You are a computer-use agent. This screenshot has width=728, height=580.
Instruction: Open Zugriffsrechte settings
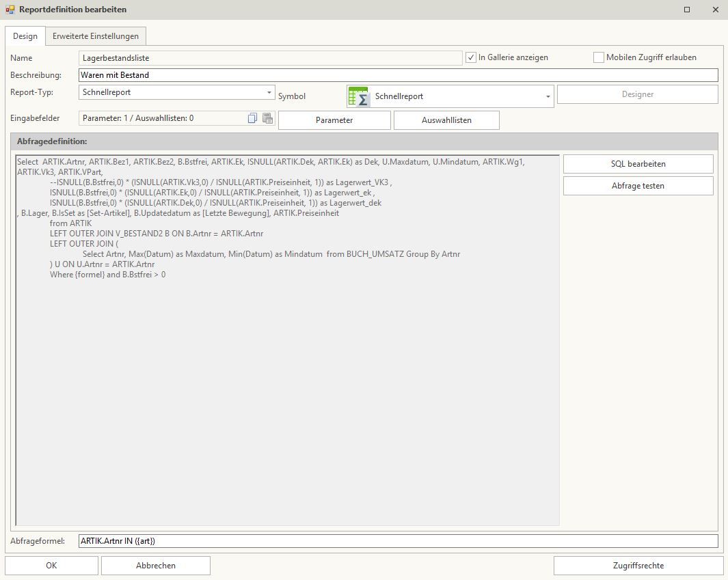[638, 566]
